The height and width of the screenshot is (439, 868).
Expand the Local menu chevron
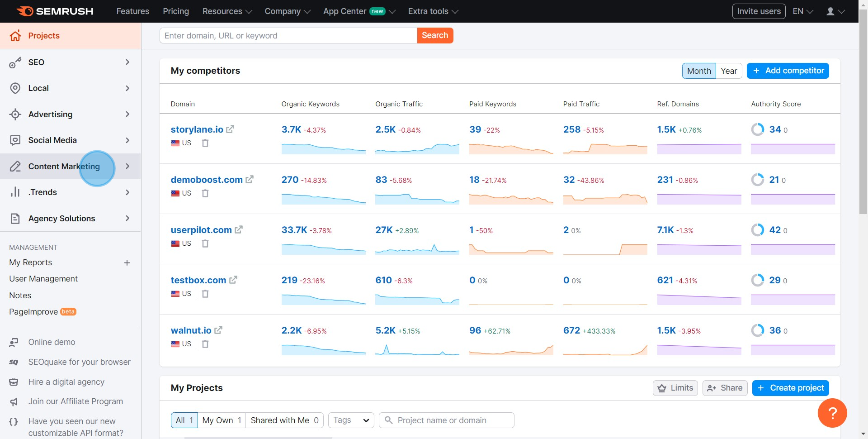pos(127,88)
